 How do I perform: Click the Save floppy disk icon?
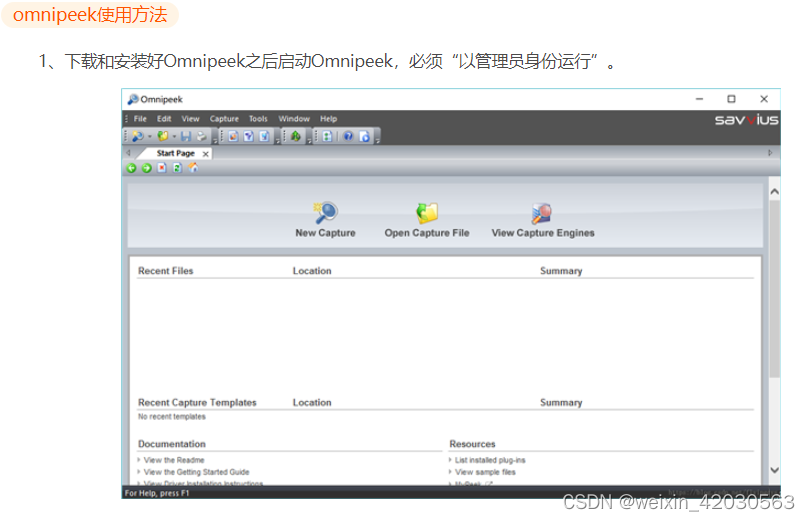pos(186,136)
